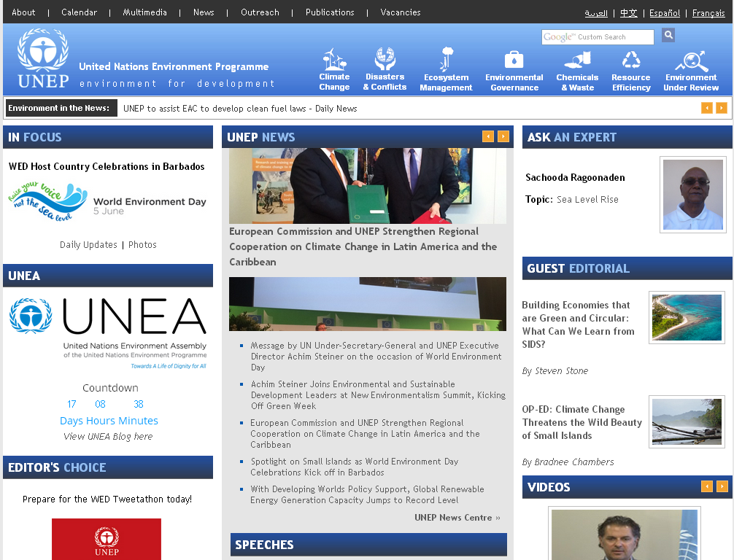
Task: Open Global Renewable Energy Capacity story
Action: 367,494
